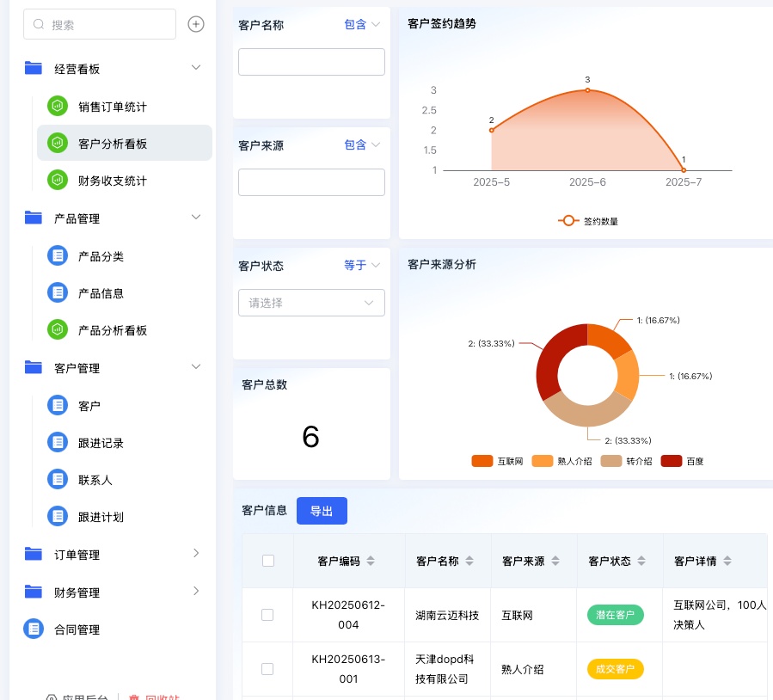Click the 财务收支统计 green chart icon
The image size is (773, 700).
coord(57,180)
